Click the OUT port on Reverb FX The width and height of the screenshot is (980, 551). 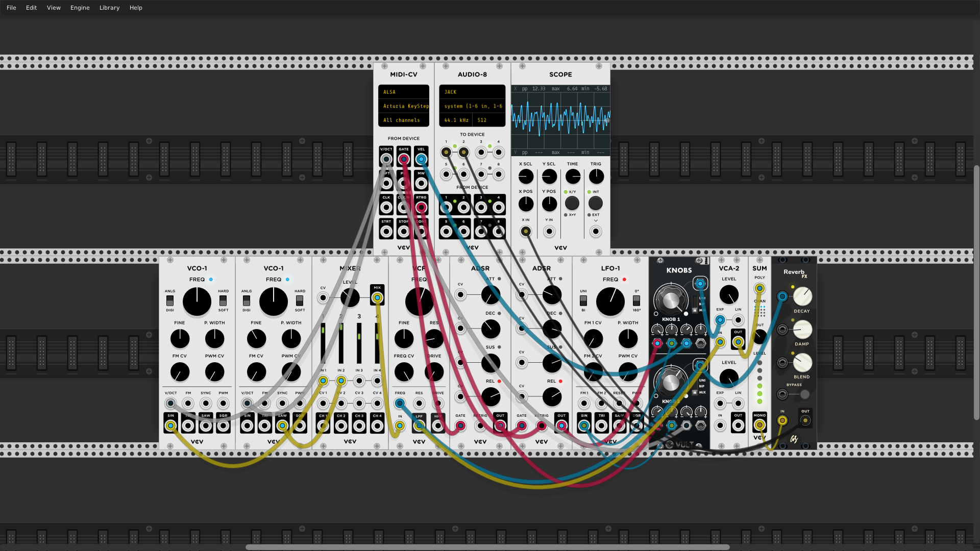coord(805,420)
